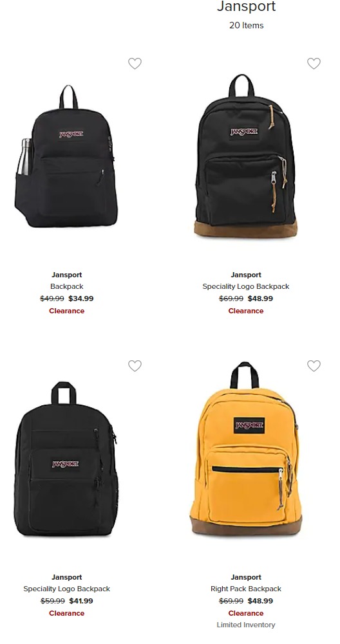The height and width of the screenshot is (644, 340).
Task: Click the $34.99 sale price
Action: (x=81, y=299)
